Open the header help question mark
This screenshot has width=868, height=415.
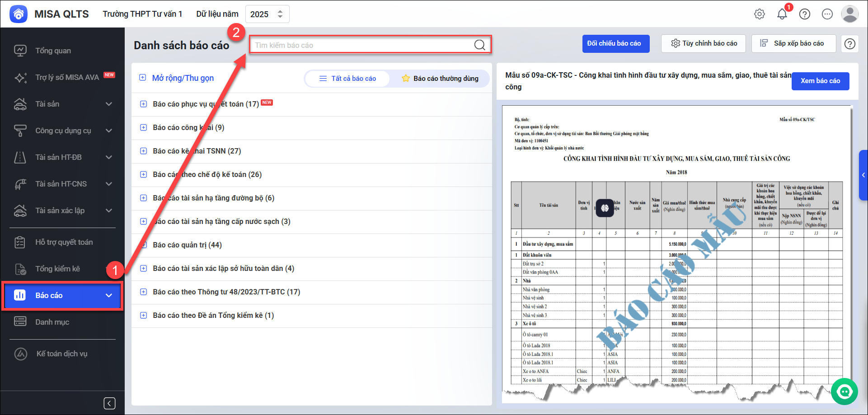click(x=805, y=14)
